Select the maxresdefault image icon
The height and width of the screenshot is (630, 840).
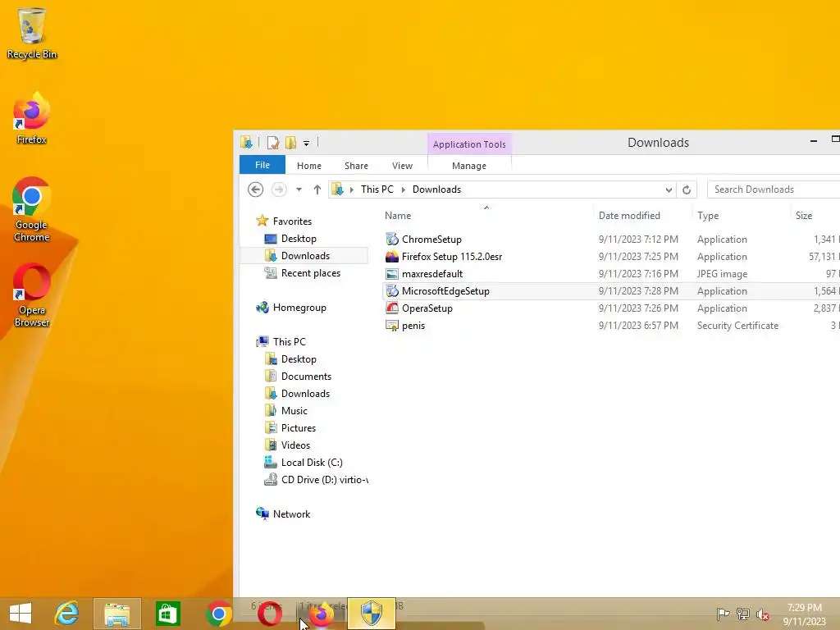click(x=392, y=274)
